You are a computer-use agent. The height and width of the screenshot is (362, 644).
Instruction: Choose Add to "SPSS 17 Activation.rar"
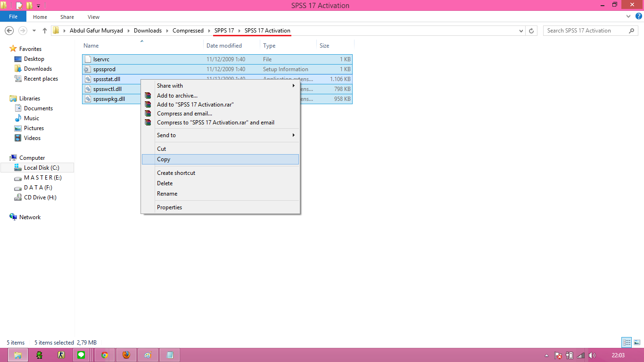click(220, 105)
